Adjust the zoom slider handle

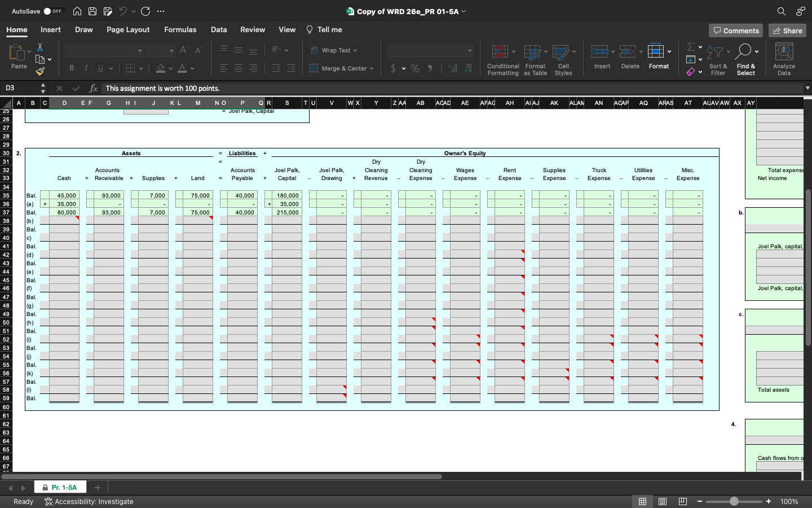click(734, 502)
